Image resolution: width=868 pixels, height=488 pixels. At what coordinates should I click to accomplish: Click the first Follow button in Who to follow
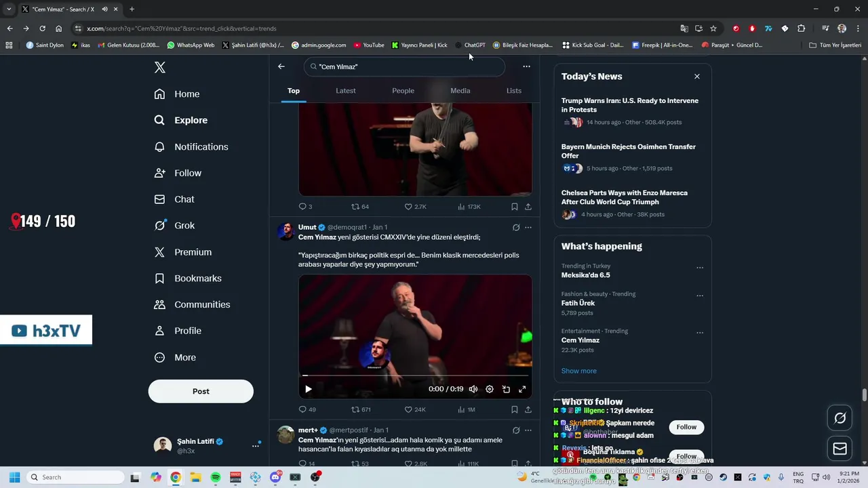click(686, 427)
